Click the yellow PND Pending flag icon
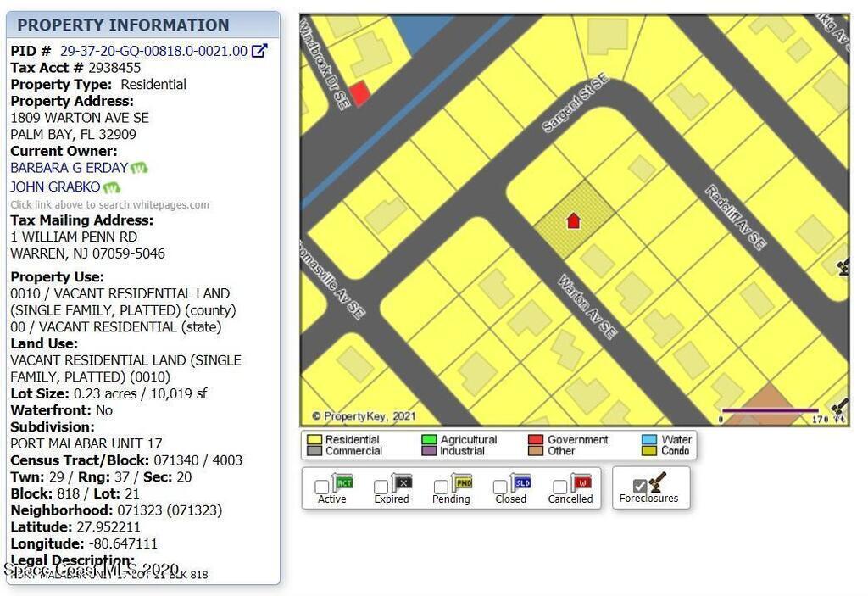Screen dimensions: 868x596 tap(463, 483)
